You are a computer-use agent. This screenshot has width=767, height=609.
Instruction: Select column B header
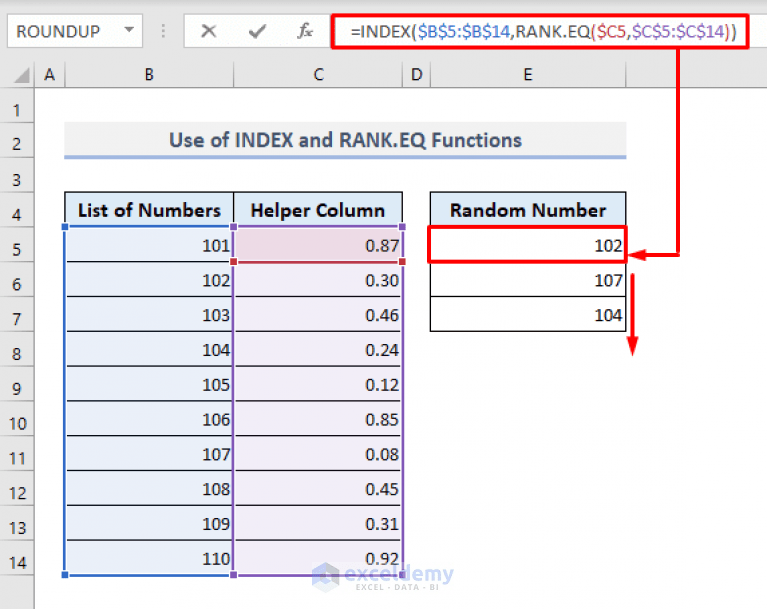[149, 75]
